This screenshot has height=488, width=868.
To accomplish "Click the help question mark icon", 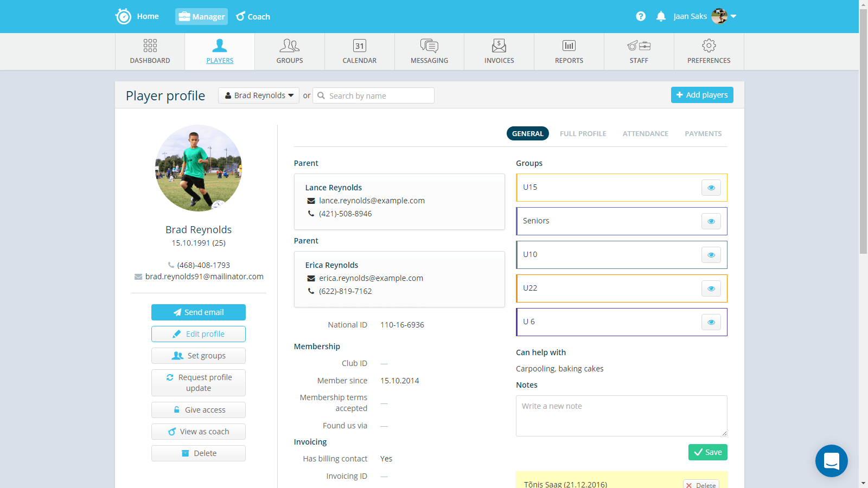I will (641, 16).
